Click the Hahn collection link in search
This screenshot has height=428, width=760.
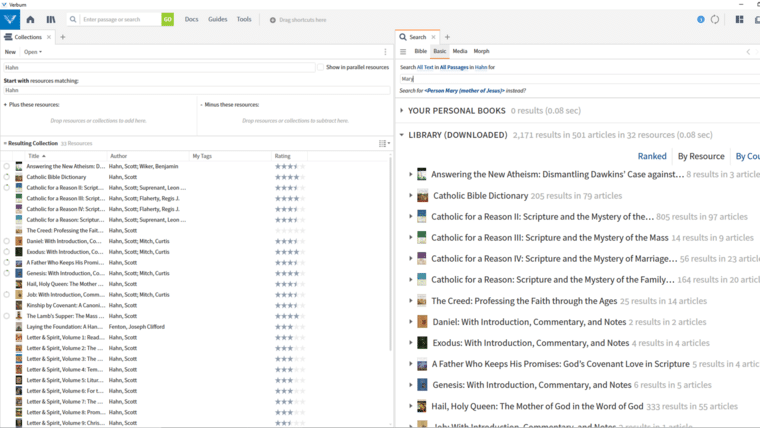[x=481, y=67]
